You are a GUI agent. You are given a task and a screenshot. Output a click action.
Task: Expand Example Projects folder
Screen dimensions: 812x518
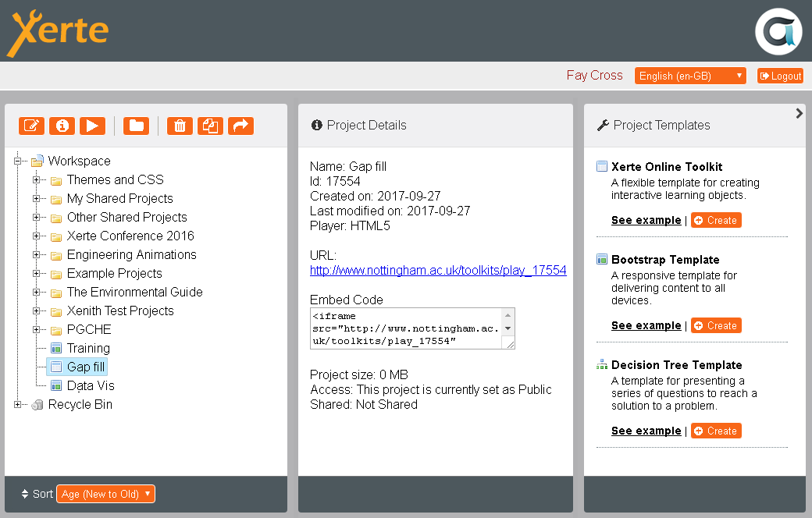point(36,273)
